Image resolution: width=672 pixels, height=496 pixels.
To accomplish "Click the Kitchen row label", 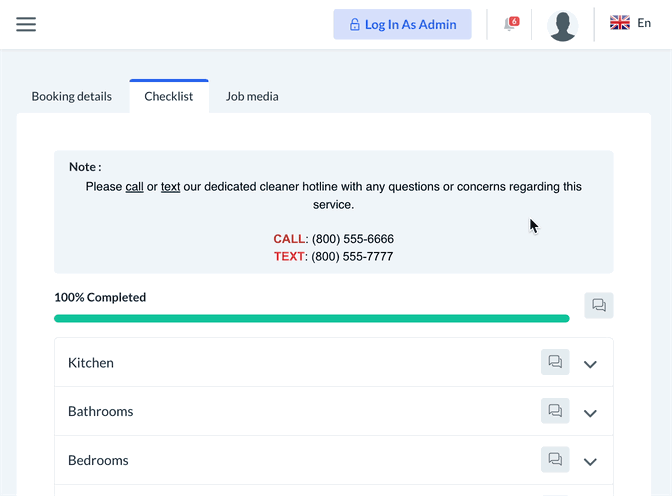I will [x=91, y=363].
